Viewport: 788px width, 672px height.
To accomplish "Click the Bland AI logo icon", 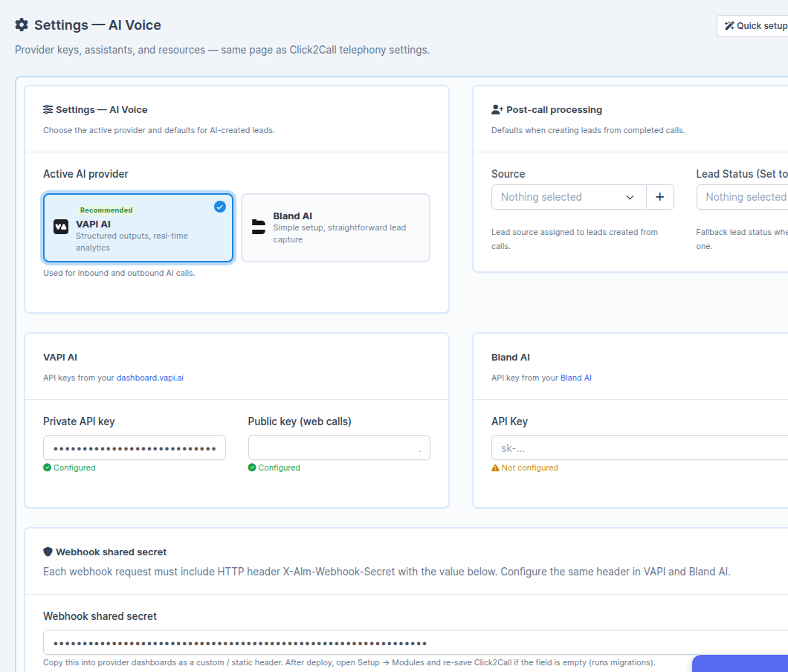I will pos(258,227).
